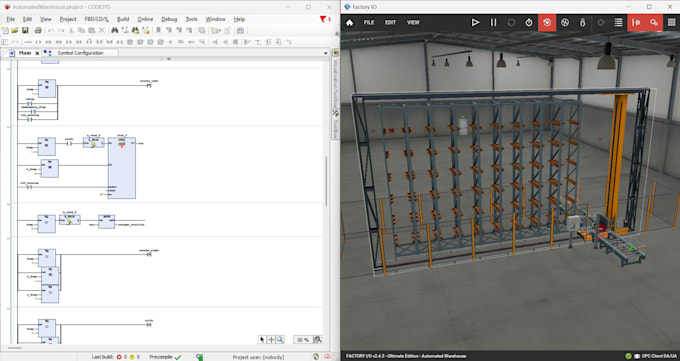Open the 50 % zoom level field
This screenshot has width=680, height=361.
point(302,340)
